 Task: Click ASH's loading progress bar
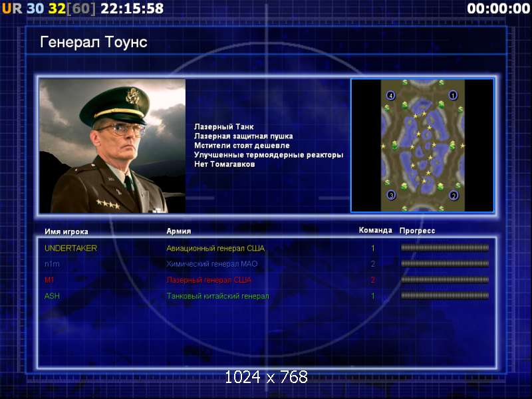pos(445,295)
